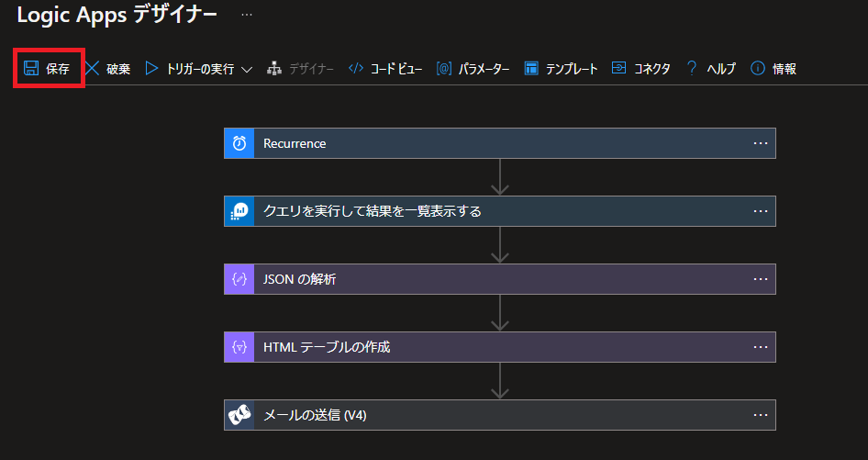Screen dimensions: 868x460
Task: Click the Logic Apps デザイナー title
Action: 117,15
